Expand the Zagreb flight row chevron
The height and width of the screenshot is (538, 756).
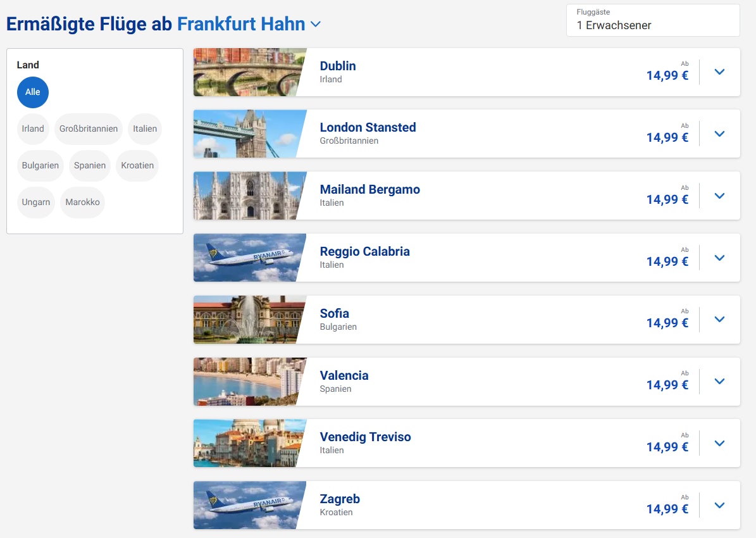(719, 506)
